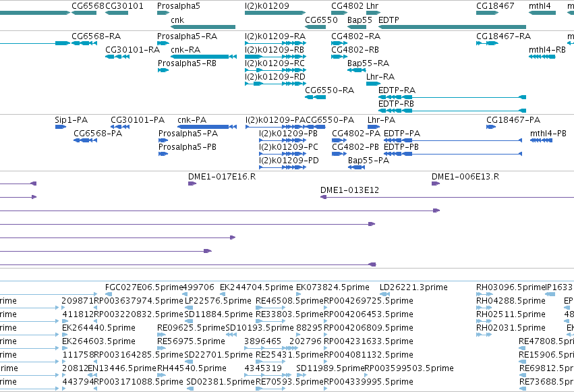Click the CG18467-PA protein glyph
The height and width of the screenshot is (392, 574).
[491, 127]
